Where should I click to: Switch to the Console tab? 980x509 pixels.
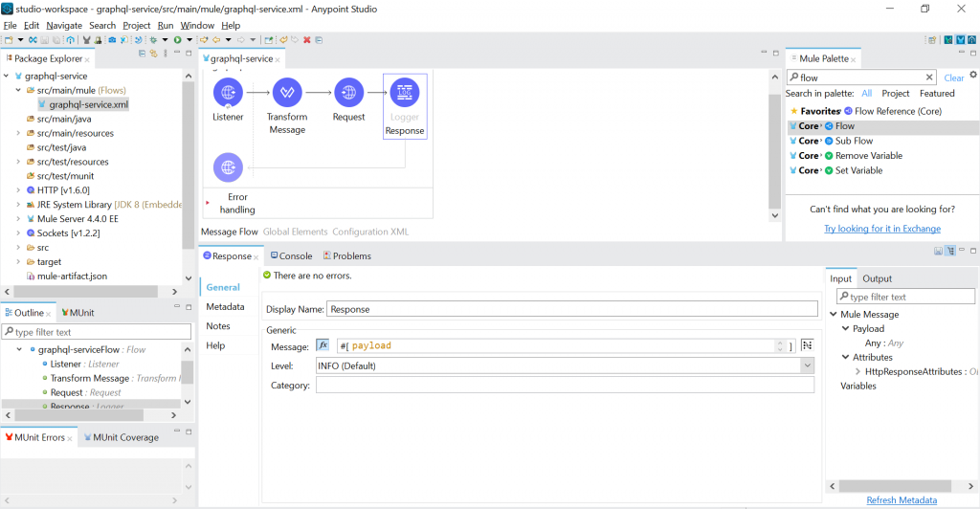click(291, 256)
